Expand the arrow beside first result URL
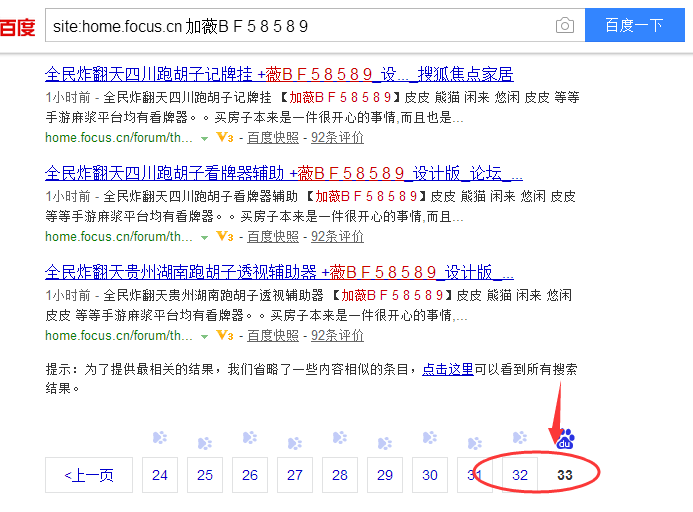The width and height of the screenshot is (693, 512). point(204,138)
